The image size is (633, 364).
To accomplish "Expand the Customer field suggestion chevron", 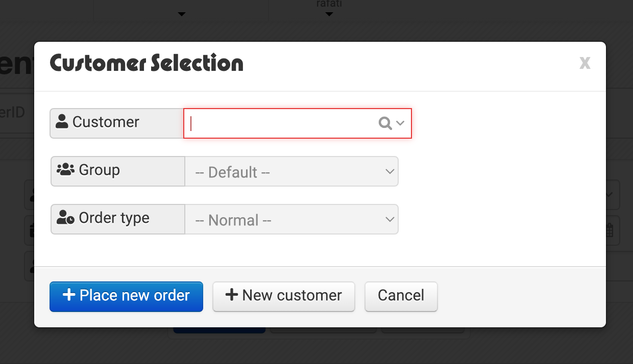I will 400,123.
